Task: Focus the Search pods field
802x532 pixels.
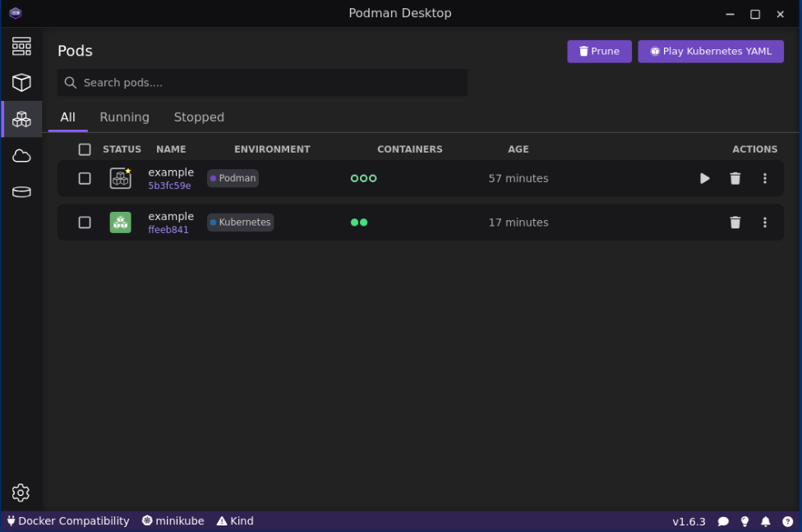Action: pyautogui.click(x=262, y=83)
